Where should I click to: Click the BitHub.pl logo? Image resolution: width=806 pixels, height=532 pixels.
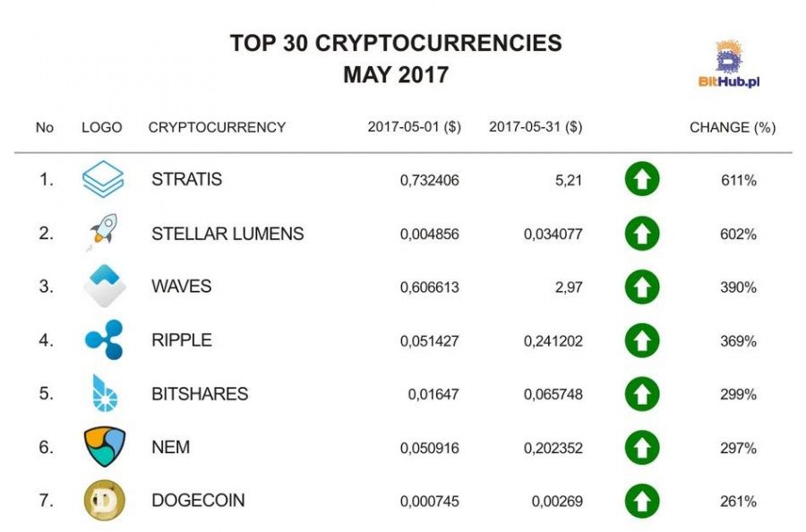pos(729,64)
